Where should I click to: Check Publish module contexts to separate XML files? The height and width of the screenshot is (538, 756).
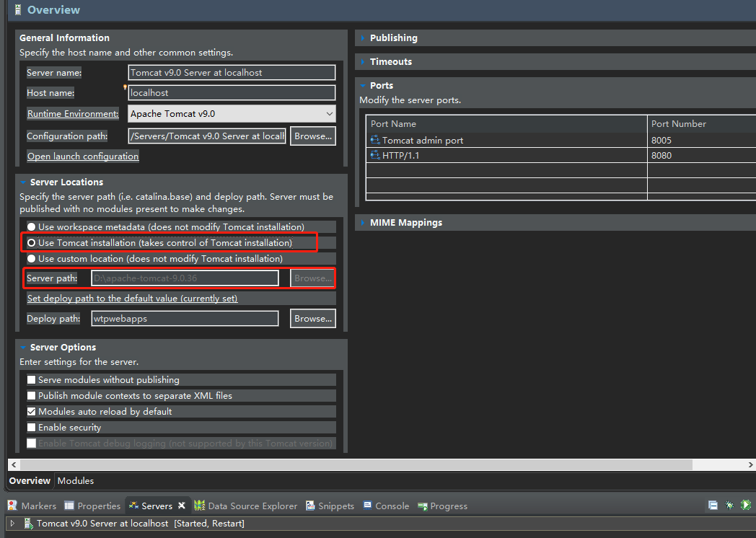(31, 396)
